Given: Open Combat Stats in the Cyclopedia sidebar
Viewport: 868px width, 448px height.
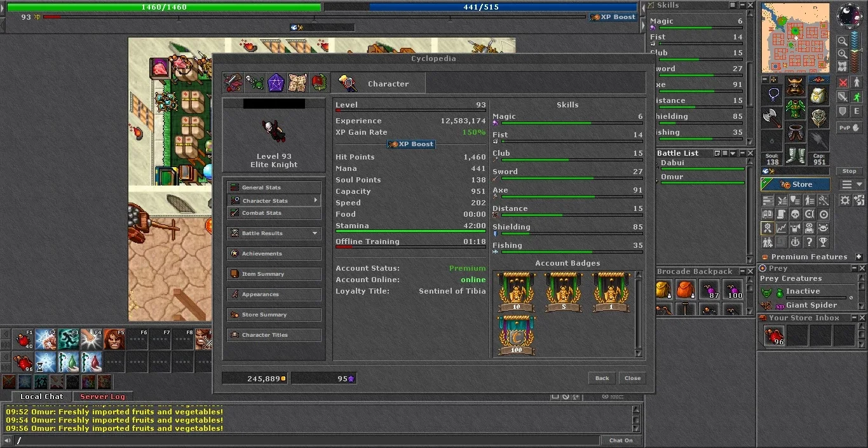Looking at the screenshot, I should click(274, 213).
